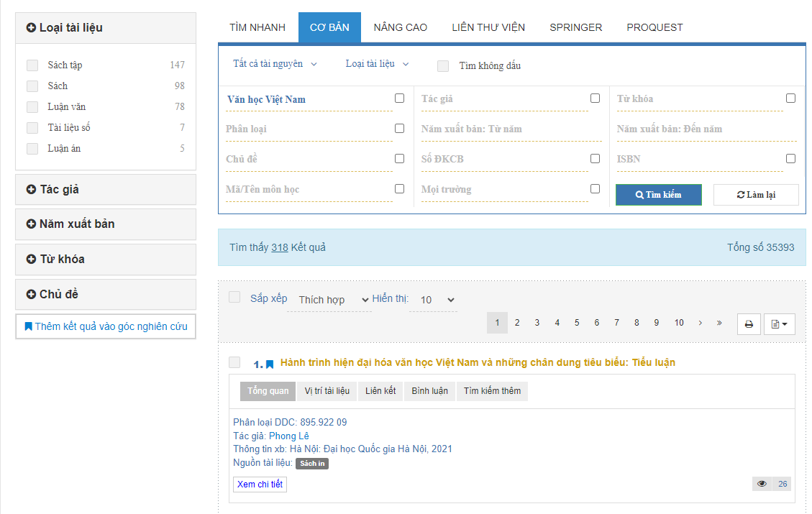This screenshot has height=514, width=812.
Task: Click the bookmark icon beside result 1
Action: [x=270, y=364]
